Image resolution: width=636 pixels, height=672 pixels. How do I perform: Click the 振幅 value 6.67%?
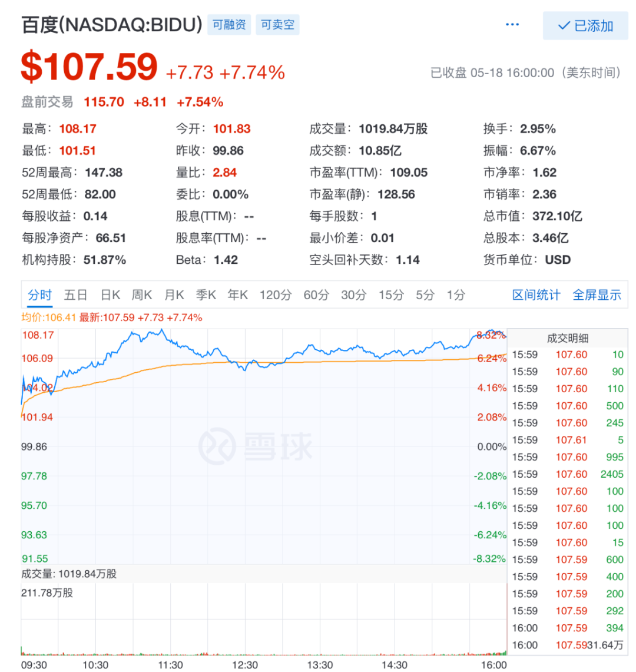point(538,150)
